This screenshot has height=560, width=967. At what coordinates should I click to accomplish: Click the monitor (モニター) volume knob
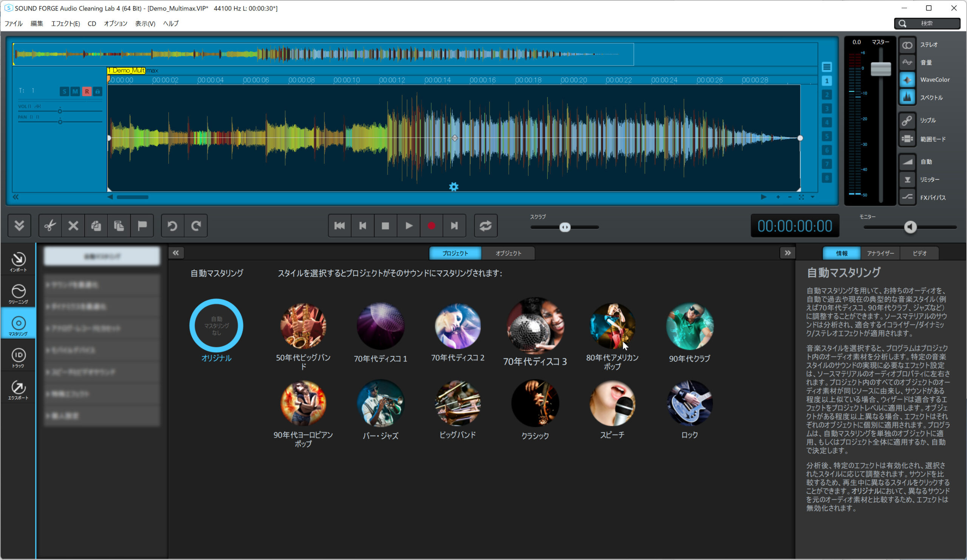point(910,227)
